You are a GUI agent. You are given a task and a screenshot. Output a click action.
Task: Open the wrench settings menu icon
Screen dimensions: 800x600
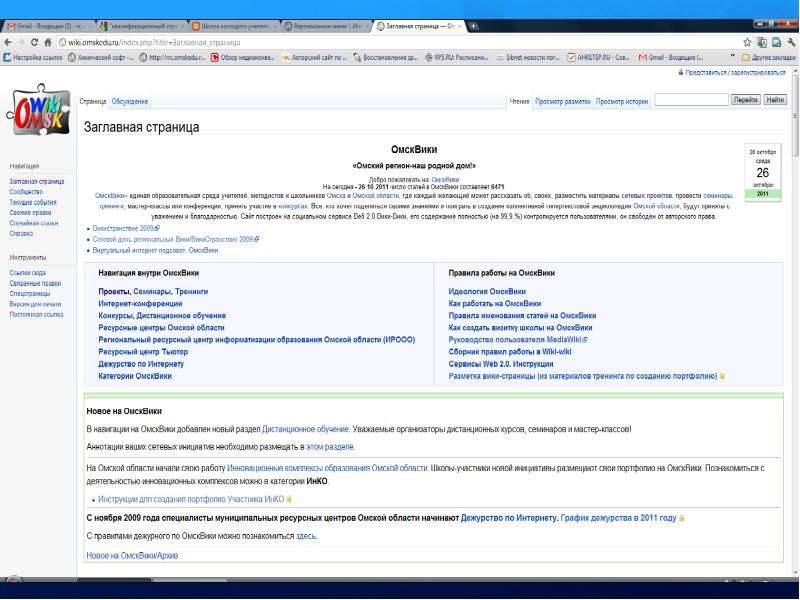click(791, 42)
